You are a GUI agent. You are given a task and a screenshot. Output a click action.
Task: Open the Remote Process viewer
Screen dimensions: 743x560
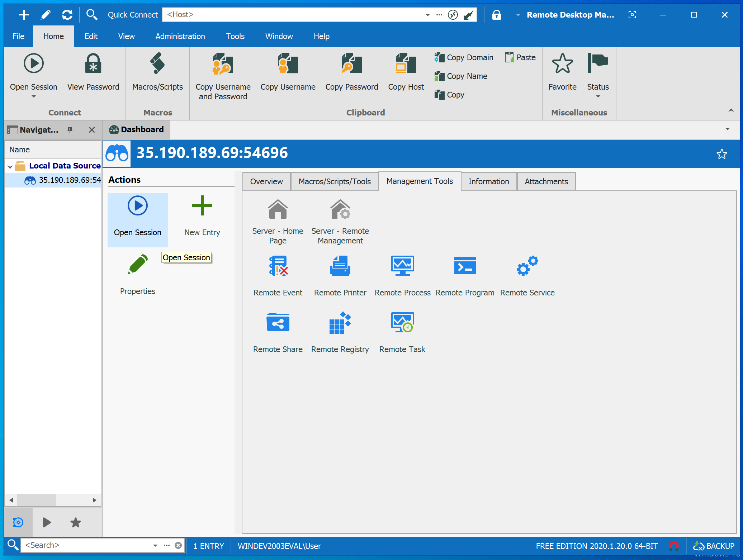[x=402, y=266]
